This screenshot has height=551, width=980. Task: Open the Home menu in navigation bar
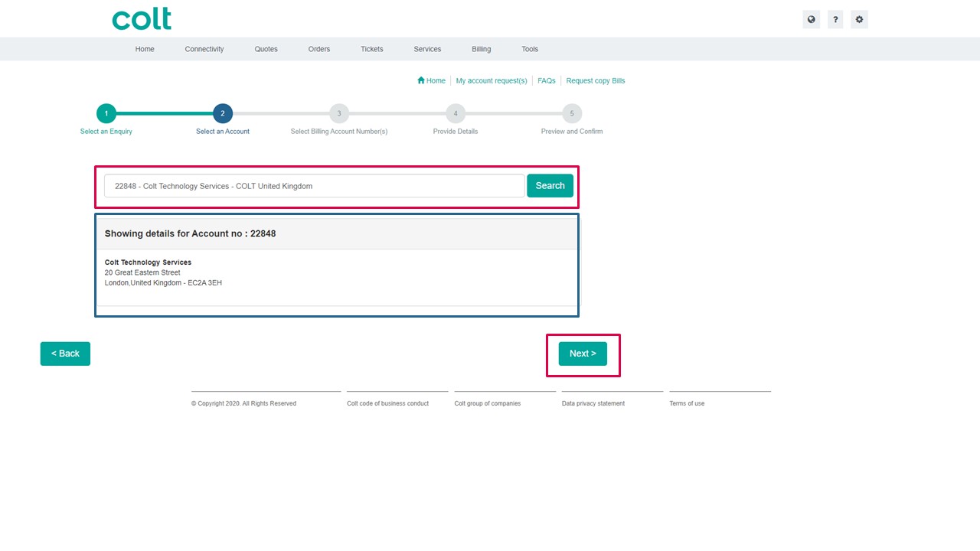(x=145, y=49)
